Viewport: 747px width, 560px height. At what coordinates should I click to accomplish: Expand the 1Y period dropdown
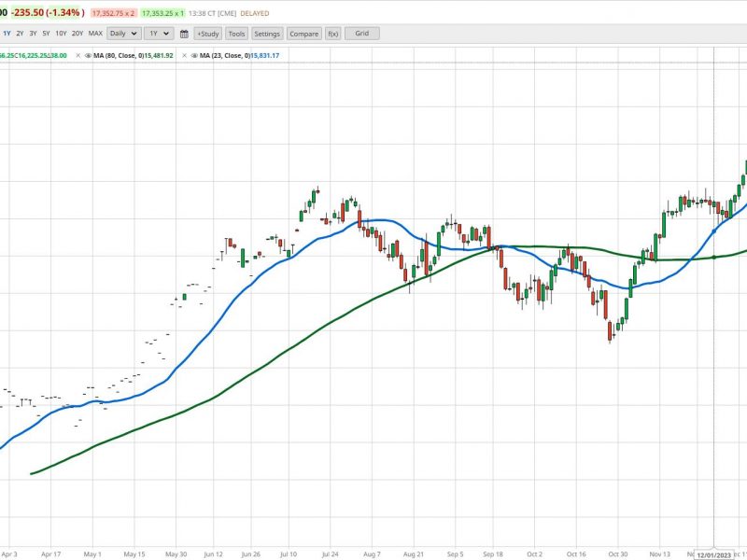pos(159,34)
